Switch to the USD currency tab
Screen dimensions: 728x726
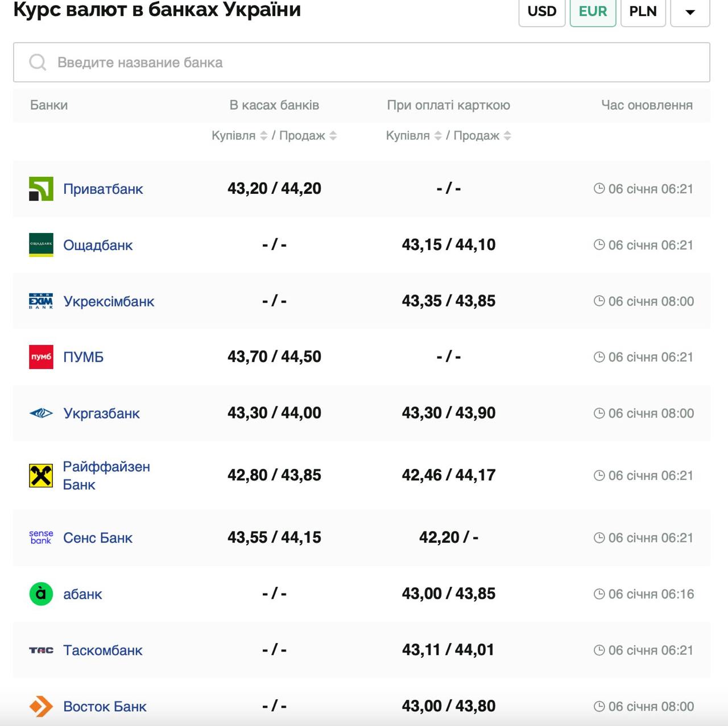click(541, 12)
